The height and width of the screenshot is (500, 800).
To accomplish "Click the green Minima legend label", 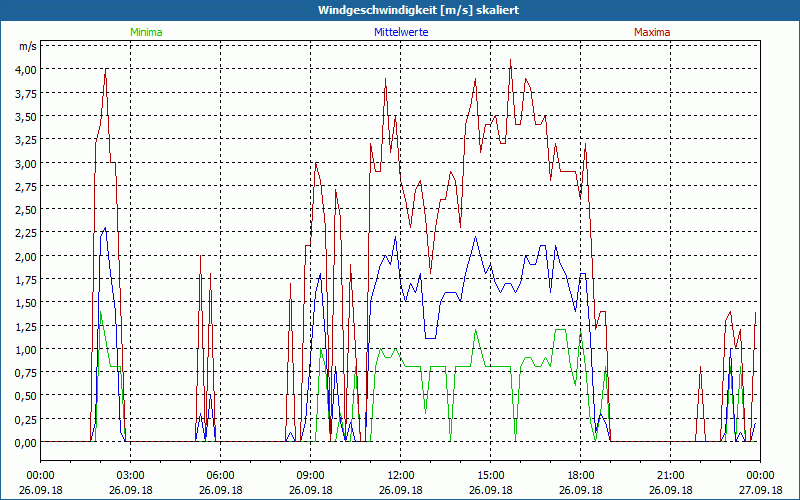I will [146, 32].
